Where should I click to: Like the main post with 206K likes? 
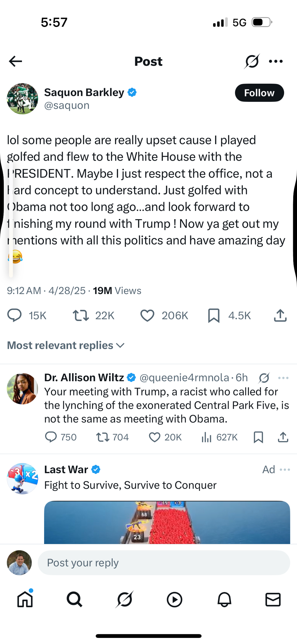coord(148,315)
